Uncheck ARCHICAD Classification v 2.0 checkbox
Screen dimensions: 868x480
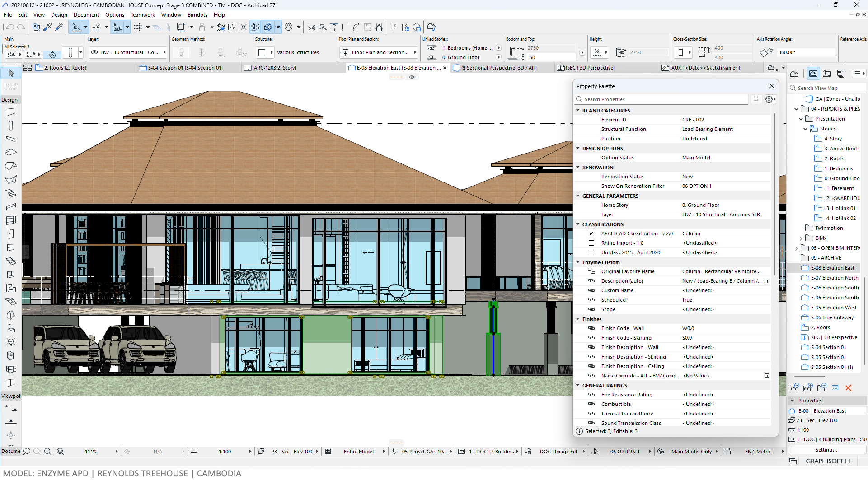(x=591, y=233)
